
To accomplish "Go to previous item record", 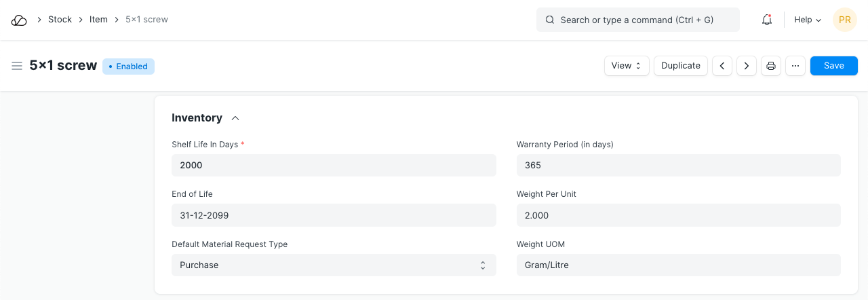I will click(x=722, y=66).
